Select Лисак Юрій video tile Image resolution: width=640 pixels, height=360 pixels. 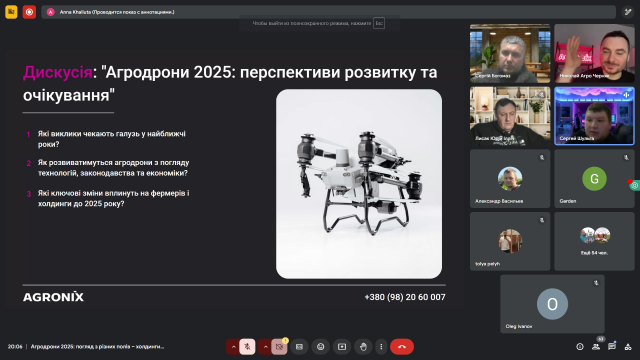[x=510, y=116]
